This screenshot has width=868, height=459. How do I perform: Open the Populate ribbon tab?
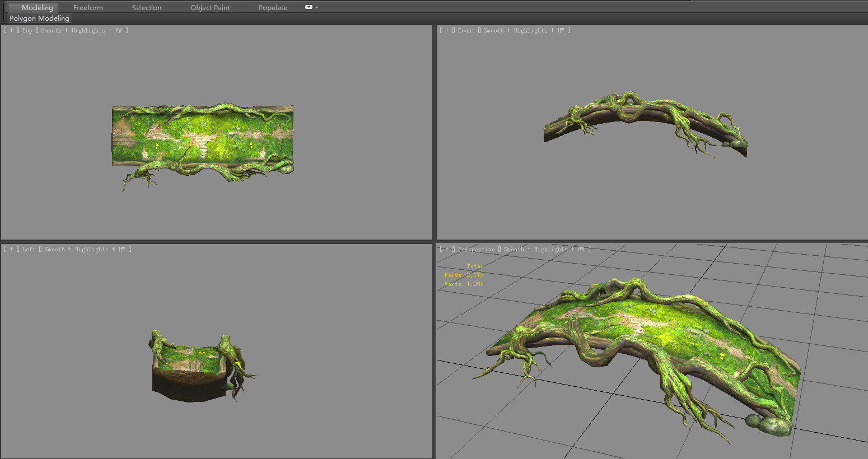[x=273, y=7]
